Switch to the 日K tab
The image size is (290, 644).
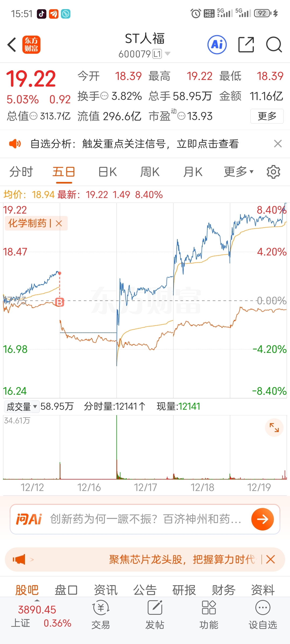107,172
